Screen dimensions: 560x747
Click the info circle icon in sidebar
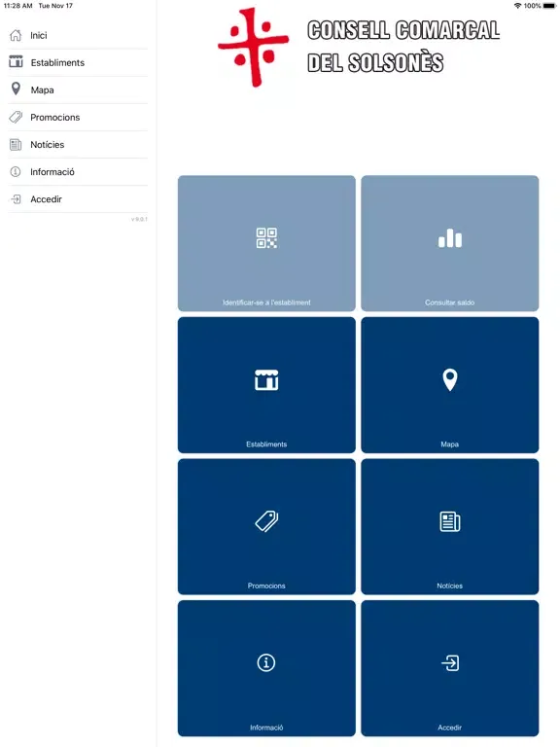[16, 172]
